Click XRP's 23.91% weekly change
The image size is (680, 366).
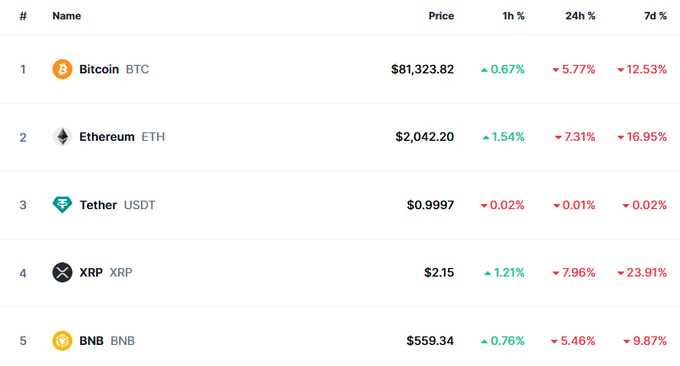tap(647, 272)
